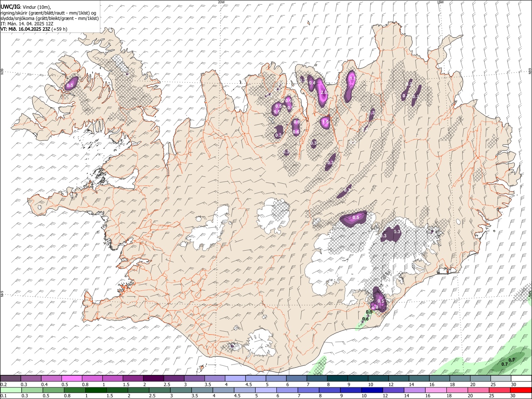The height and width of the screenshot is (399, 532).
Task: Click the '2.0' value on the magenta snowfall peak
Action: [x=325, y=92]
